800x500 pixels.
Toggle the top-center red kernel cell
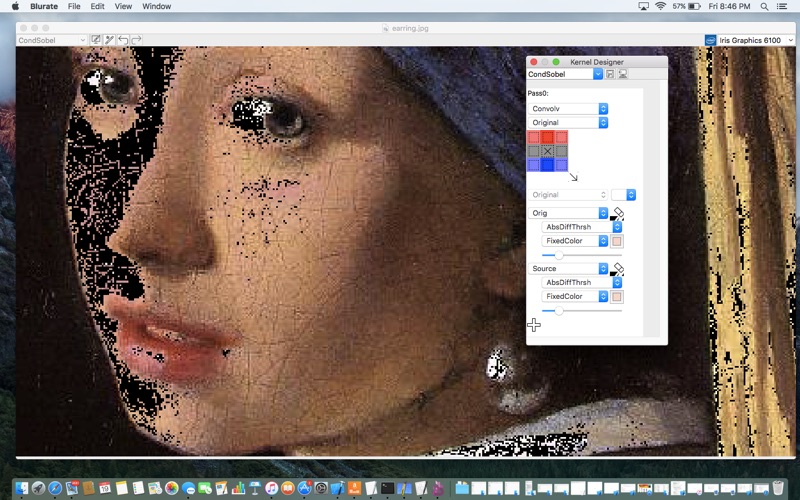(547, 137)
